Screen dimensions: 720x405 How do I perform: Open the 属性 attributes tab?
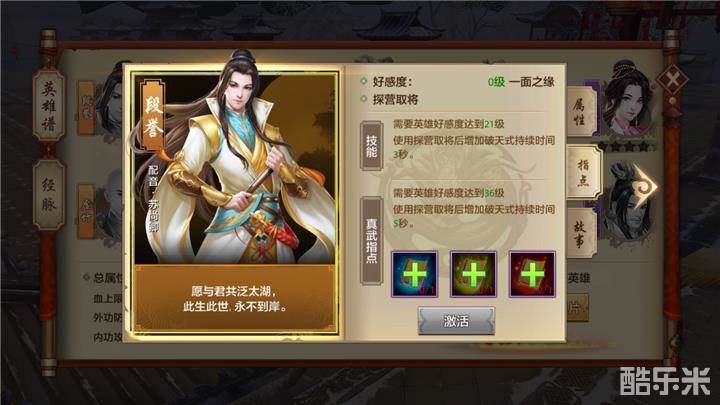click(579, 112)
